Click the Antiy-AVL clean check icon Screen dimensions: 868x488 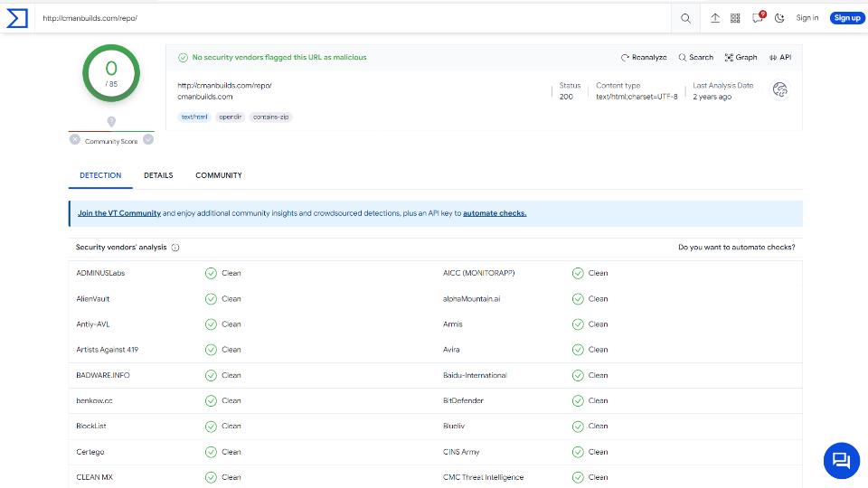pyautogui.click(x=211, y=324)
